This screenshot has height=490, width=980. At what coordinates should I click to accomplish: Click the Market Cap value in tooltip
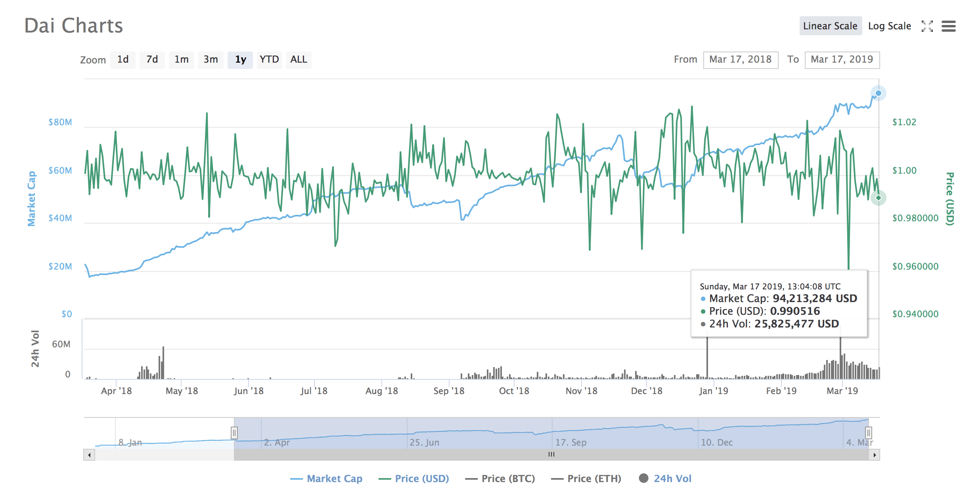click(x=815, y=299)
